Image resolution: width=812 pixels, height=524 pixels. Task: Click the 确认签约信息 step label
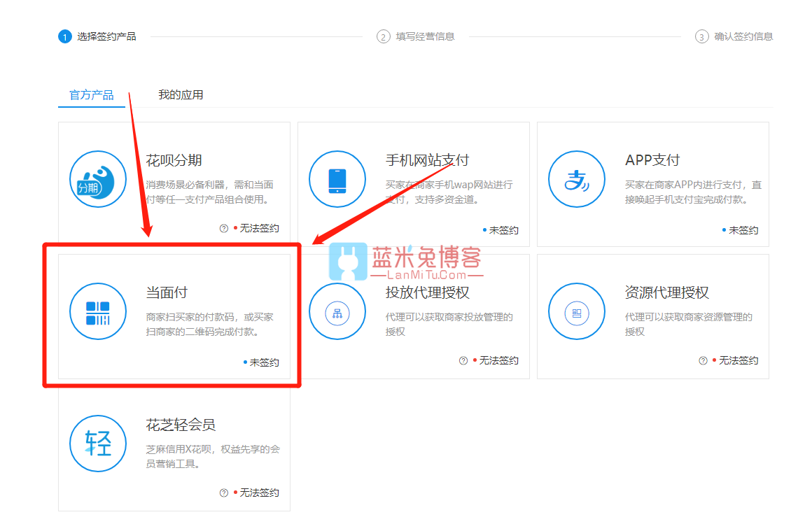point(743,37)
